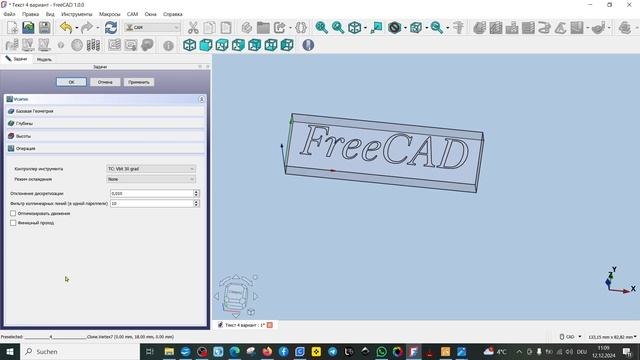Viewport: 640px width, 360px height.
Task: Click the navigation cube in viewport
Action: (x=236, y=296)
